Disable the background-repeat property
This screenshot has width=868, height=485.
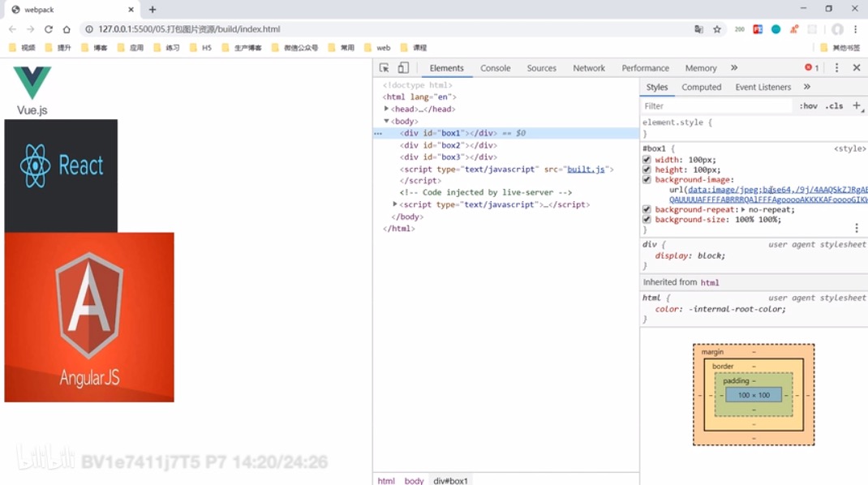coord(647,209)
